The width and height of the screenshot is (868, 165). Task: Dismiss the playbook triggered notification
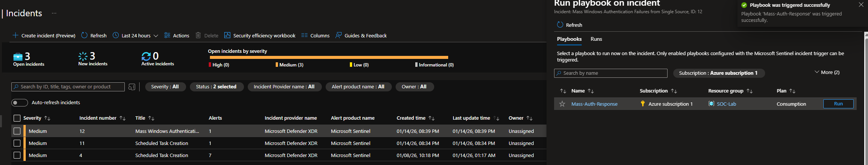coord(861,5)
